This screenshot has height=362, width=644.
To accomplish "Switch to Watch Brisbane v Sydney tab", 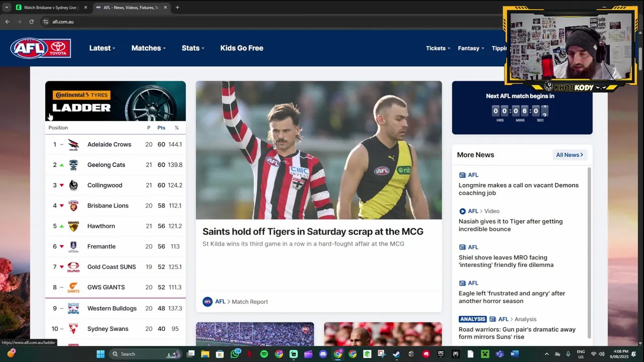I will pos(50,8).
